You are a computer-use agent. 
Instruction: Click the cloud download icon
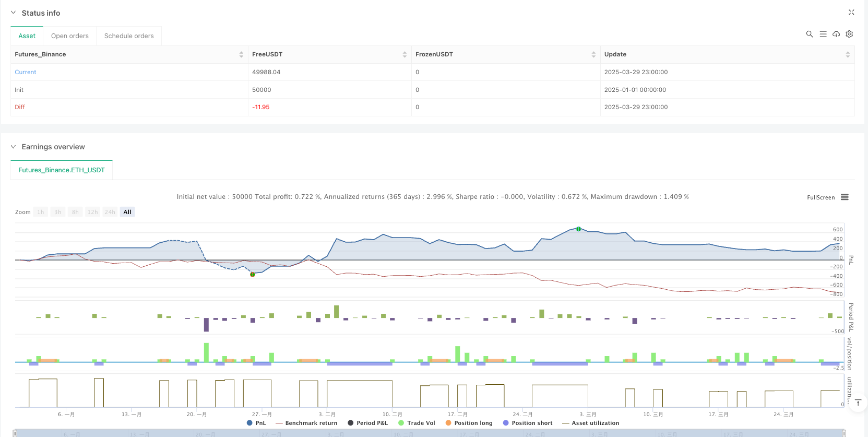[x=836, y=34]
